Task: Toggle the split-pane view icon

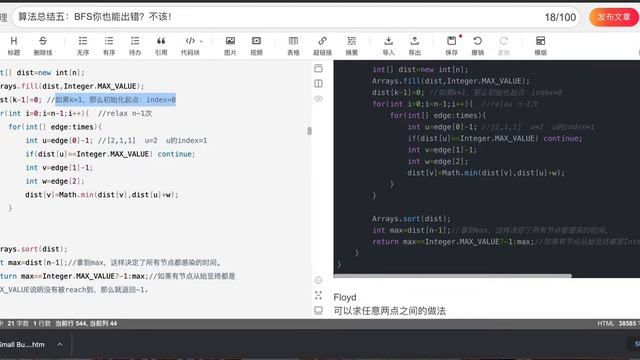Action: 318,83
